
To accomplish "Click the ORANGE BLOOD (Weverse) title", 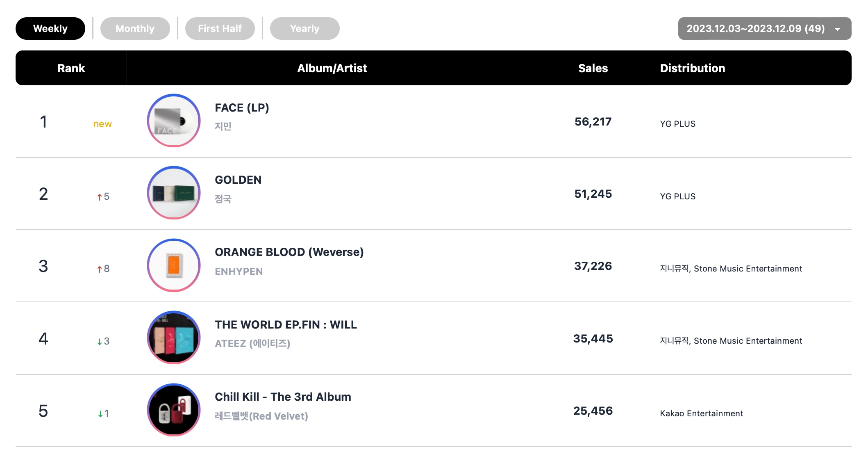I will pyautogui.click(x=289, y=252).
